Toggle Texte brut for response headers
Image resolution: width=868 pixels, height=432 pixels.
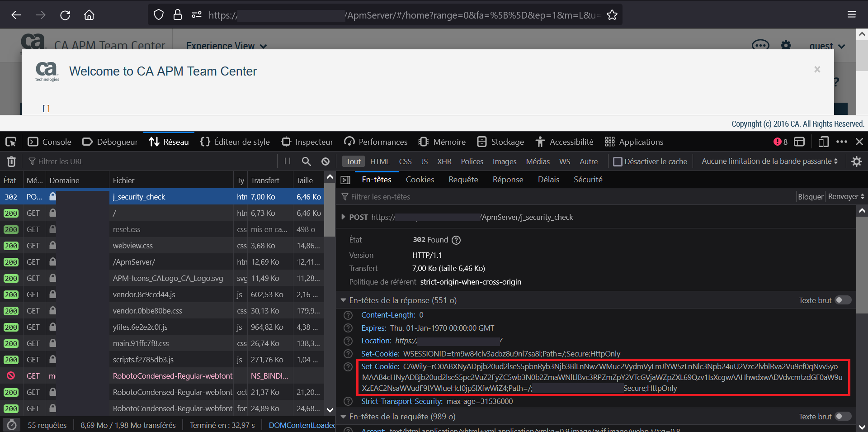[x=843, y=300]
